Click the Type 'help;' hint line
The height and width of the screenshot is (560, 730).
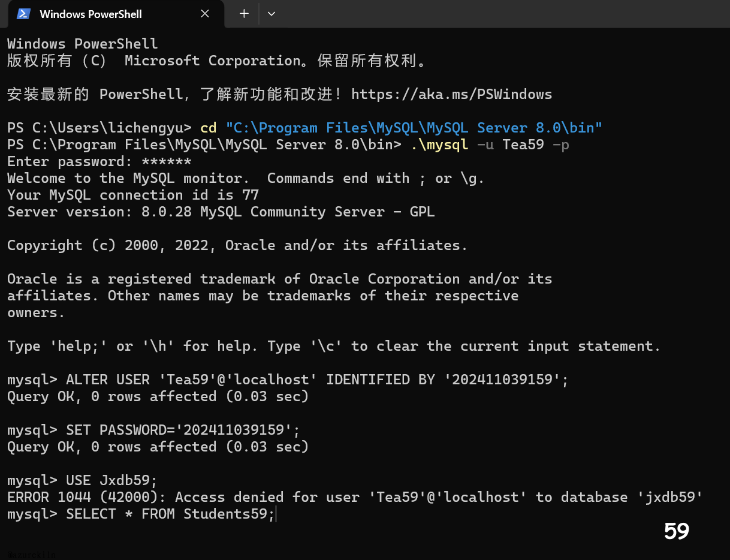(333, 346)
